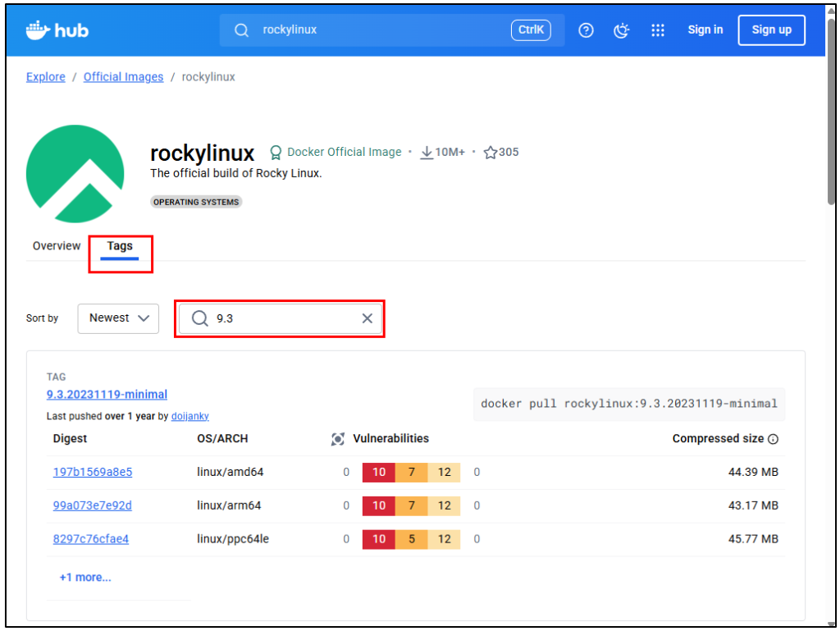Viewport: 840px width, 631px height.
Task: Select the Tags tab
Action: (x=120, y=246)
